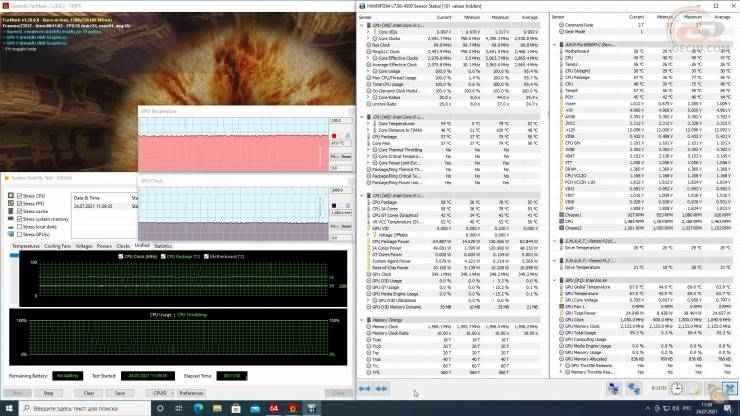Switch to the Temperatures tab
Viewport: 740px width, 416px height.
(25, 246)
